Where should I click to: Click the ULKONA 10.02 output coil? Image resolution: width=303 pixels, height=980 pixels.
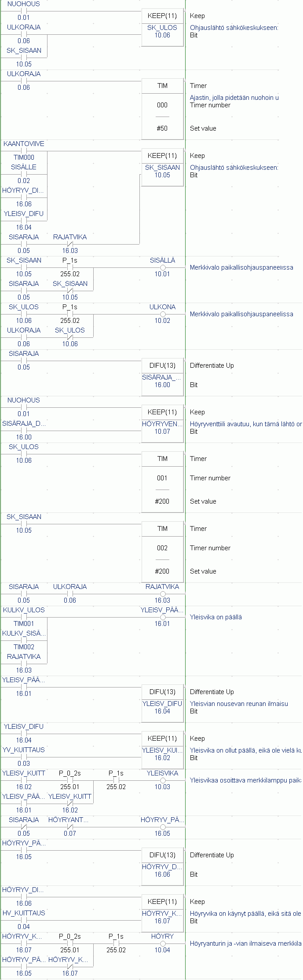[x=163, y=314]
